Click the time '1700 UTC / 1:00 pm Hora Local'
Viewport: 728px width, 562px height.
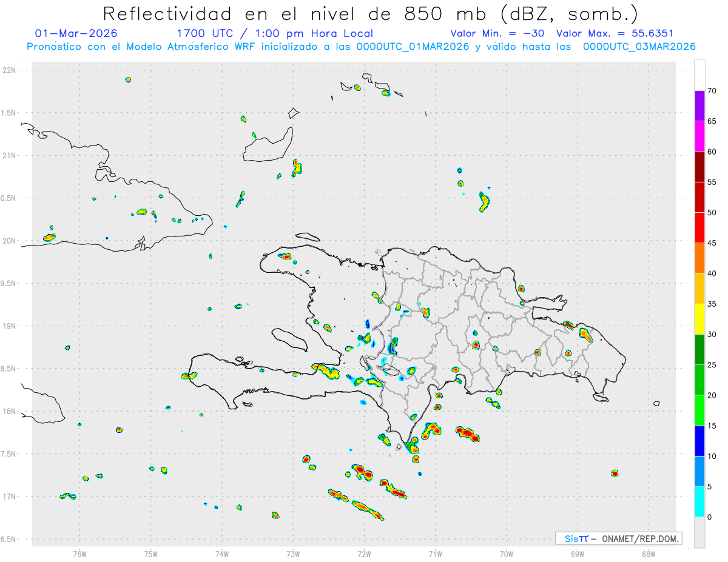click(275, 33)
